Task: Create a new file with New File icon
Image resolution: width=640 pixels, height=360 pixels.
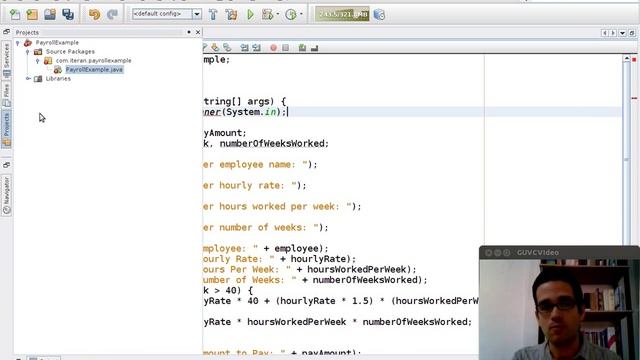Action: [15, 15]
